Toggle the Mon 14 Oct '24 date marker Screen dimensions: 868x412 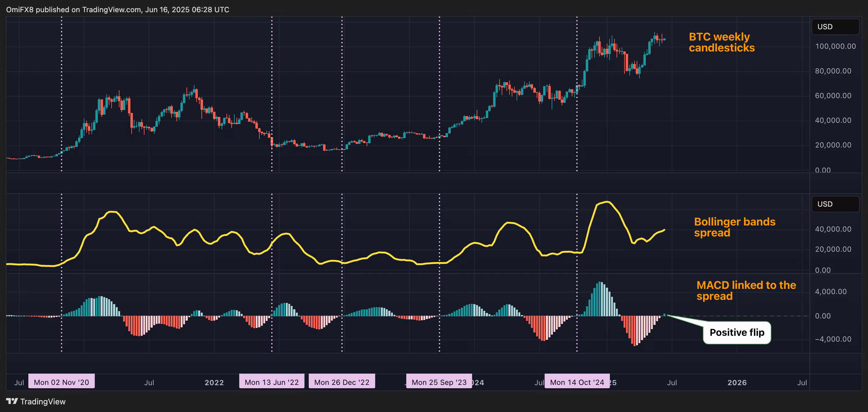tap(577, 382)
